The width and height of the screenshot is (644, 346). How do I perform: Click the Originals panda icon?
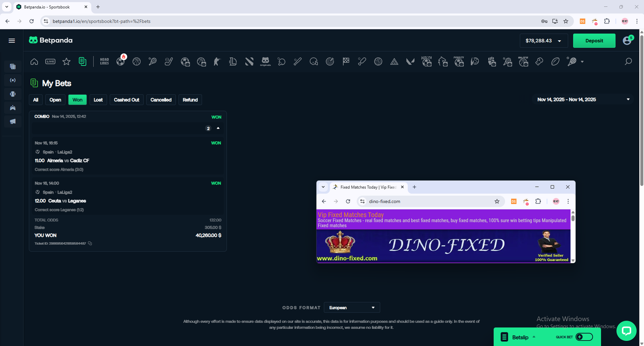click(x=265, y=62)
